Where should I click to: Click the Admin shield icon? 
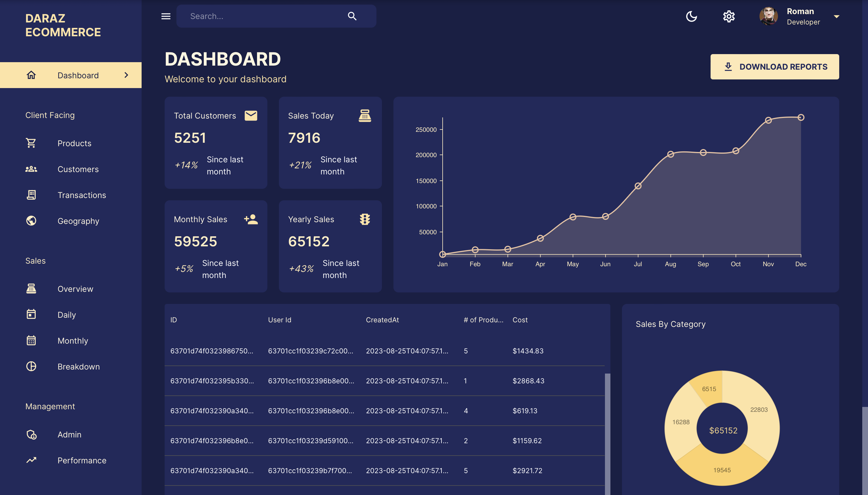[31, 435]
